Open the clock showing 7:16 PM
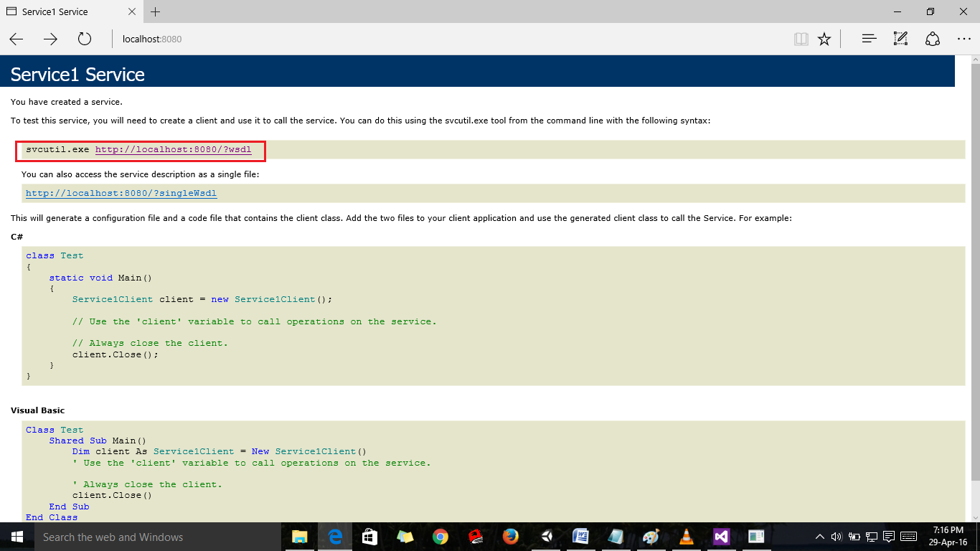The height and width of the screenshot is (551, 980). pyautogui.click(x=949, y=537)
